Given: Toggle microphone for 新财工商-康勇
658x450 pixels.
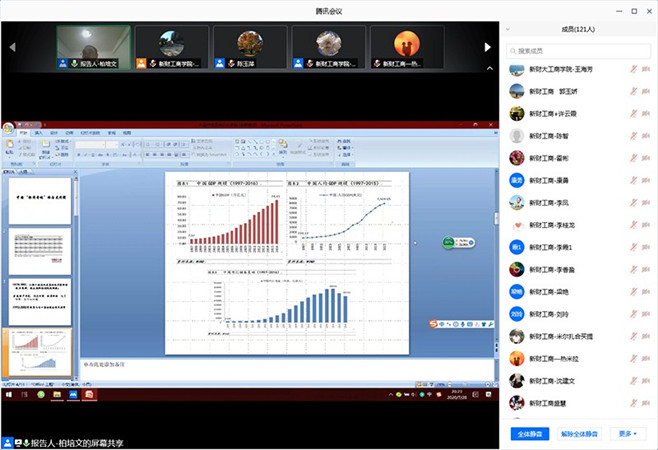Looking at the screenshot, I should click(x=634, y=180).
